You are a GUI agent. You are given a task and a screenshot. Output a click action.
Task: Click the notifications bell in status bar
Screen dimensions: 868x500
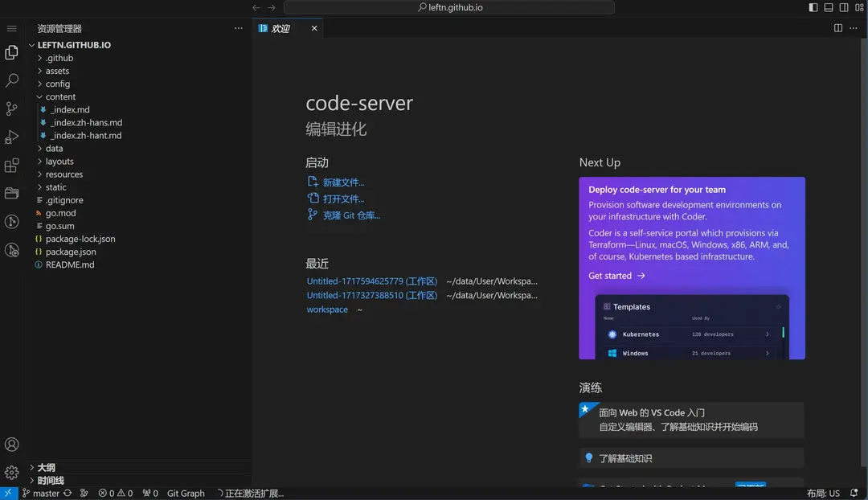click(x=854, y=494)
